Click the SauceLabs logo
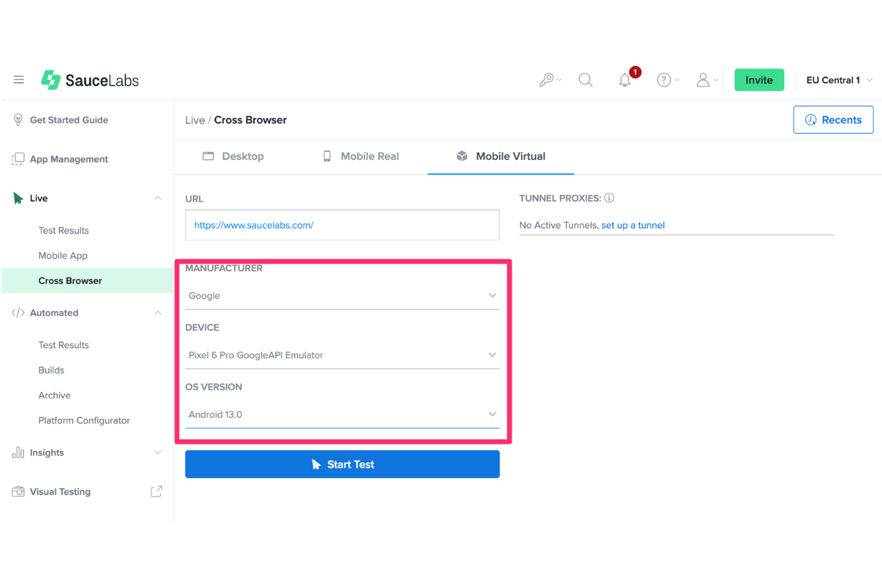The image size is (882, 588). 90,80
